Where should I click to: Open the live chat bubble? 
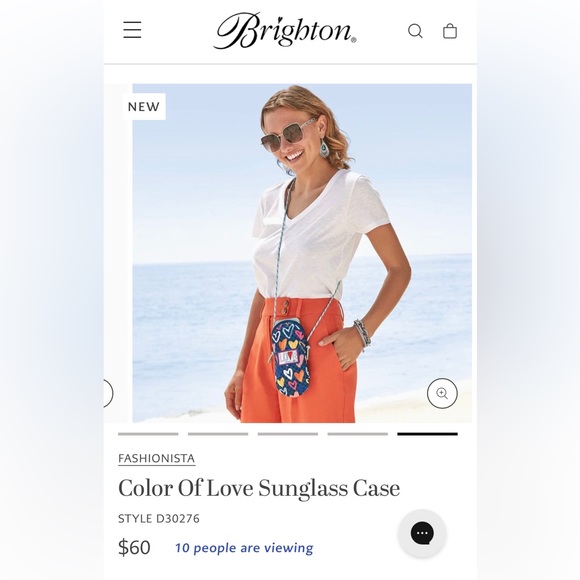(422, 533)
